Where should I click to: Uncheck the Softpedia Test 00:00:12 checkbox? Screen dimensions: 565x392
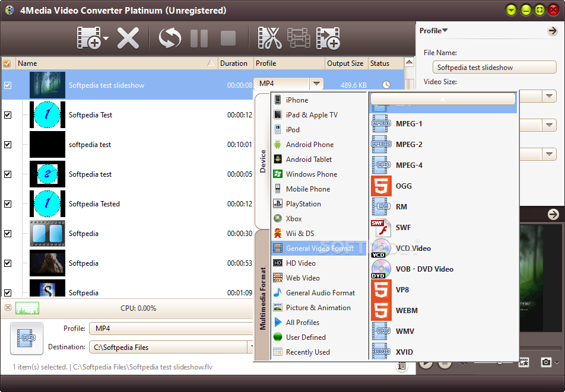[x=8, y=115]
